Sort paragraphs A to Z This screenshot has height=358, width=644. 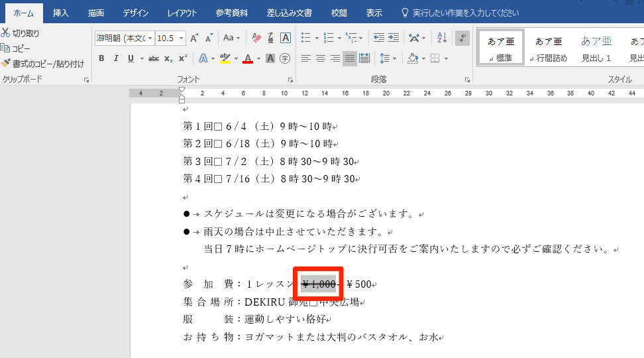[442, 38]
